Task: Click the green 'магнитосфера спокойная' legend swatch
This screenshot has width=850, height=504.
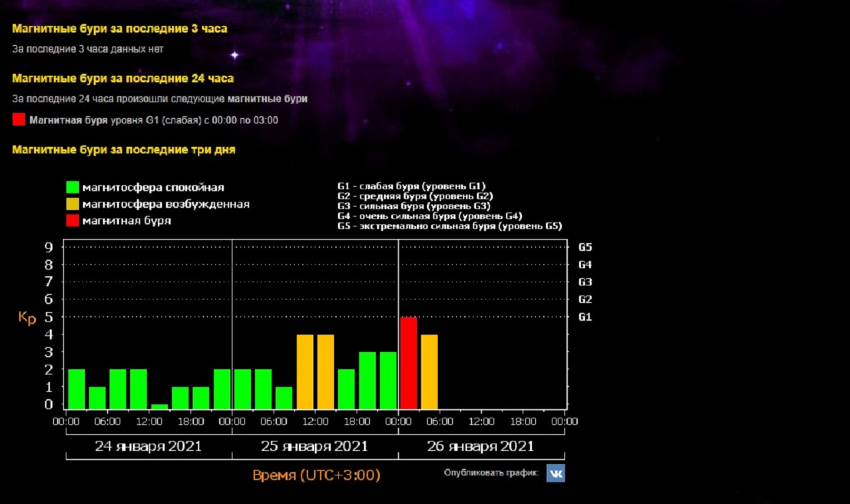Action: pos(72,187)
